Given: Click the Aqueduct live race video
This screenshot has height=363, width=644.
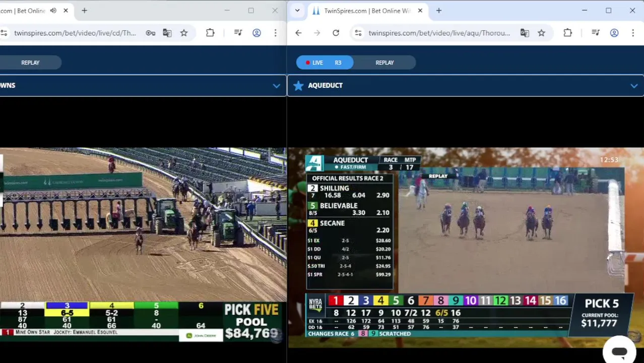Looking at the screenshot, I should 466,247.
